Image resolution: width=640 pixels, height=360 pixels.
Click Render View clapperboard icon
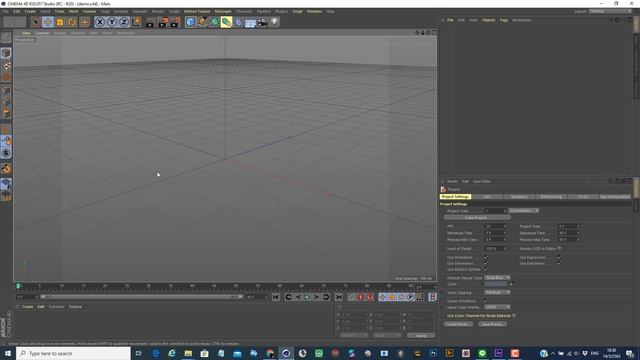[150, 22]
